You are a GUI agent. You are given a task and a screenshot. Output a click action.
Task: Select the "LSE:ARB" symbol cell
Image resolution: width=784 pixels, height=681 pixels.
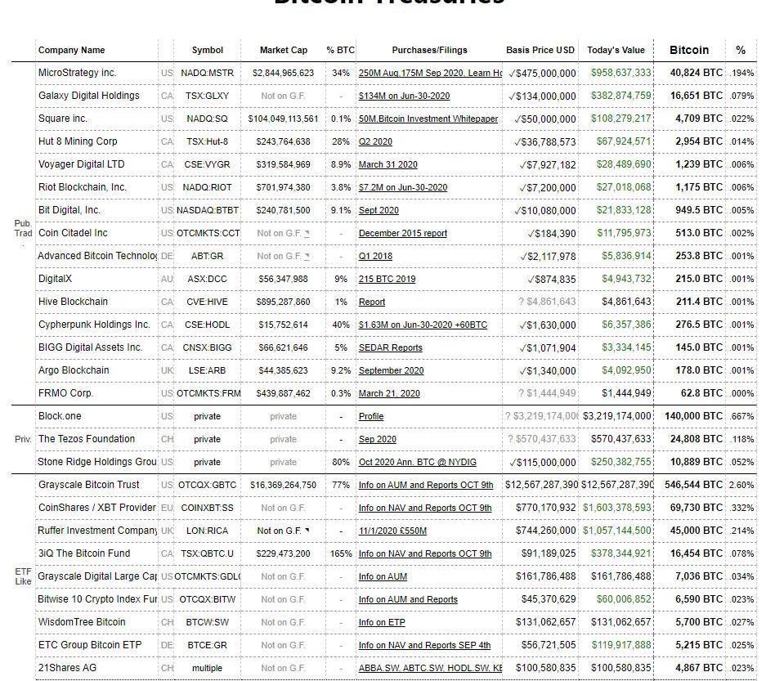click(x=207, y=371)
